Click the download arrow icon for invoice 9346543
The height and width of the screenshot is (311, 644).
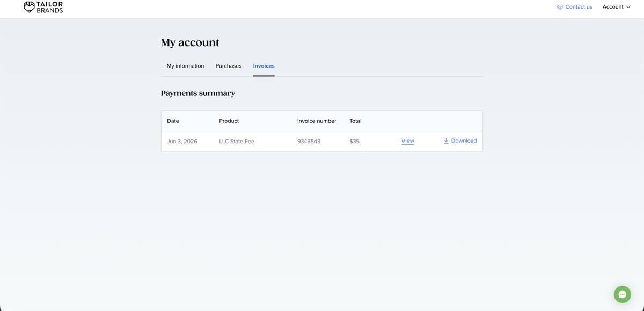click(446, 140)
